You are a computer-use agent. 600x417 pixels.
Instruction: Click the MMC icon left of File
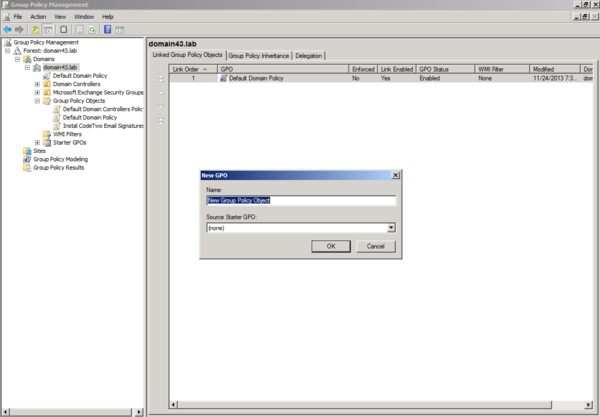7,17
